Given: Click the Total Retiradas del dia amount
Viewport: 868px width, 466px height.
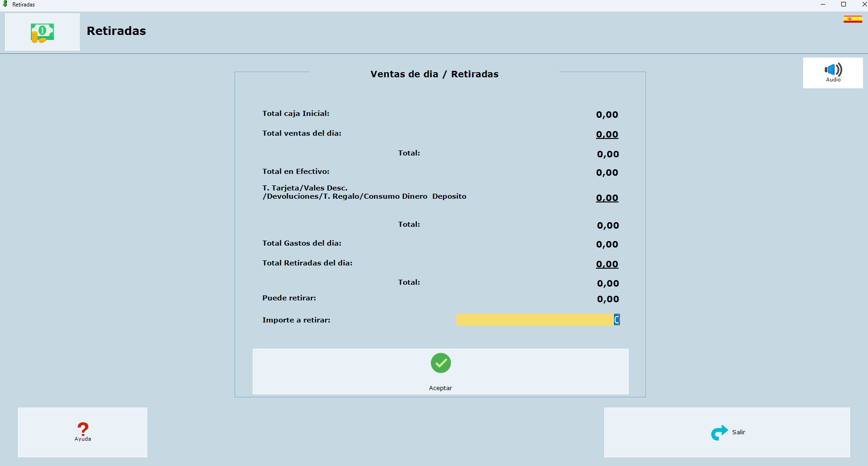Looking at the screenshot, I should pos(607,264).
